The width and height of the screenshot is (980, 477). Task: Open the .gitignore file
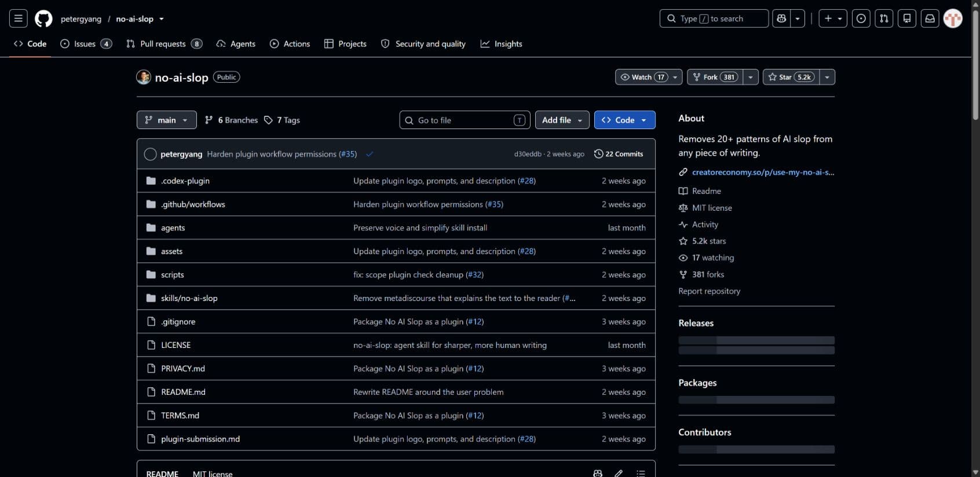pyautogui.click(x=178, y=321)
